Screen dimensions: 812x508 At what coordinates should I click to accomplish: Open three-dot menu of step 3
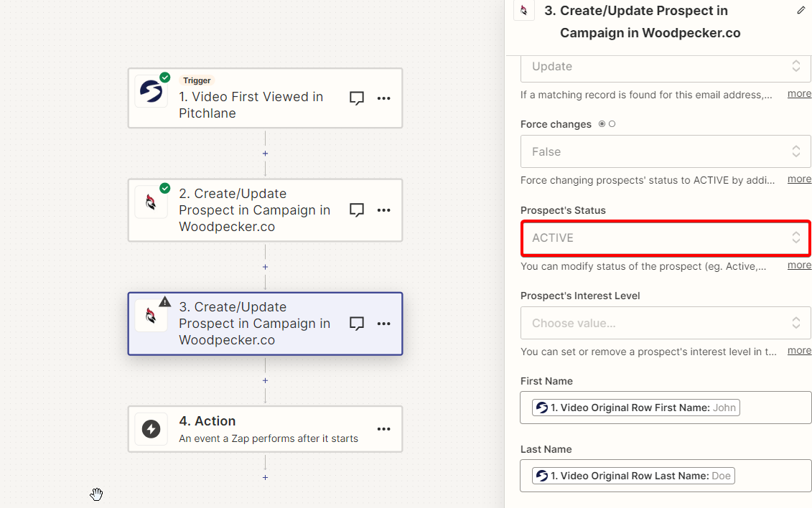pos(383,324)
